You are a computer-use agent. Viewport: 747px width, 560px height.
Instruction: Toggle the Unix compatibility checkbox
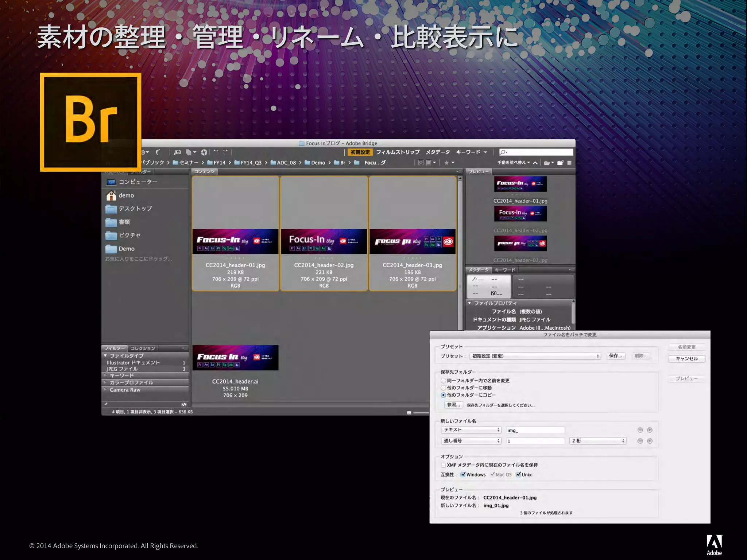(x=518, y=474)
